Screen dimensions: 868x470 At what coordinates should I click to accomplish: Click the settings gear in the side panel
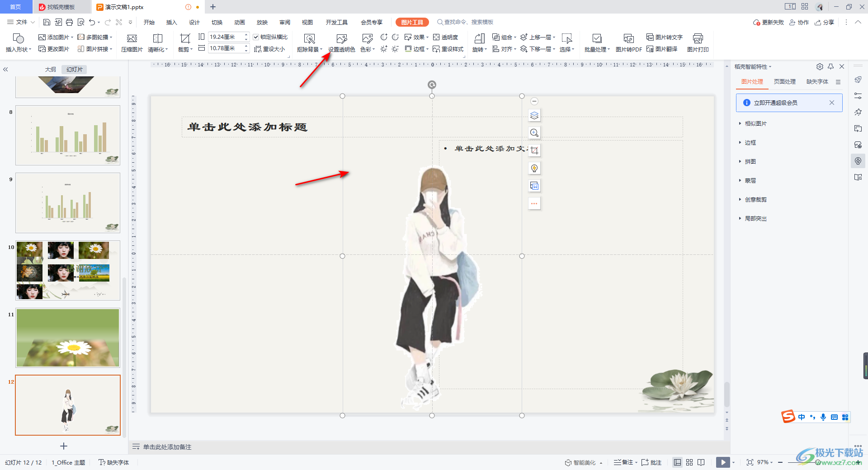pos(820,66)
